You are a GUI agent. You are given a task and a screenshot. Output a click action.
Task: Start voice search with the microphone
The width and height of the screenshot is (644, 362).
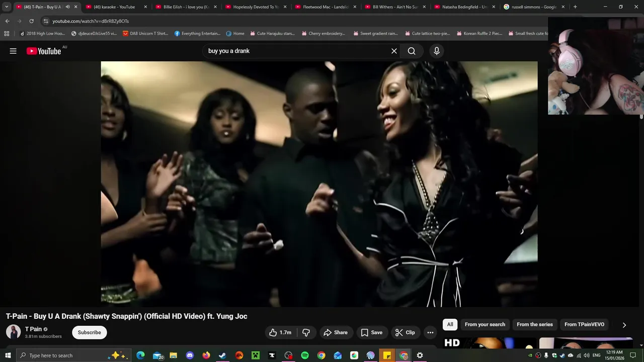coord(437,51)
